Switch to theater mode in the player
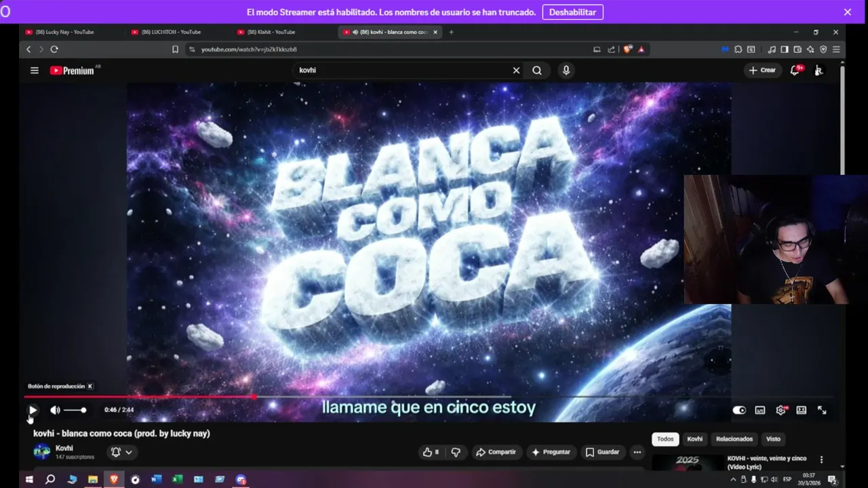 (x=801, y=410)
